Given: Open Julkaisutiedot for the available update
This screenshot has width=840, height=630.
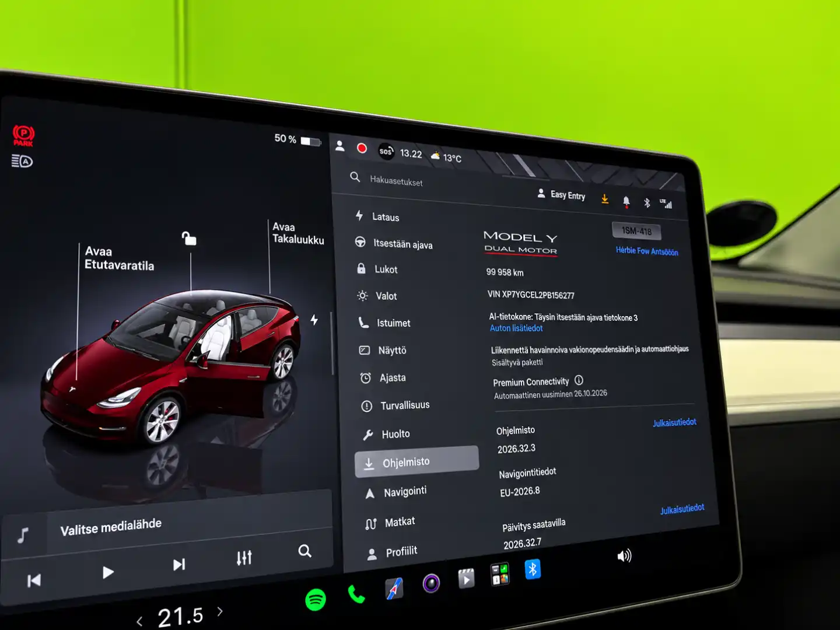Looking at the screenshot, I should [x=682, y=509].
